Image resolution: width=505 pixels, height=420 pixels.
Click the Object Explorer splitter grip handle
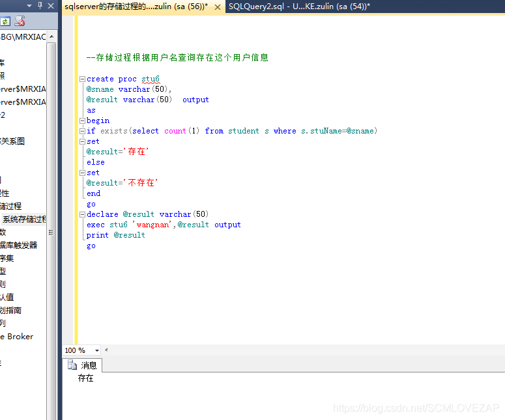[51, 232]
